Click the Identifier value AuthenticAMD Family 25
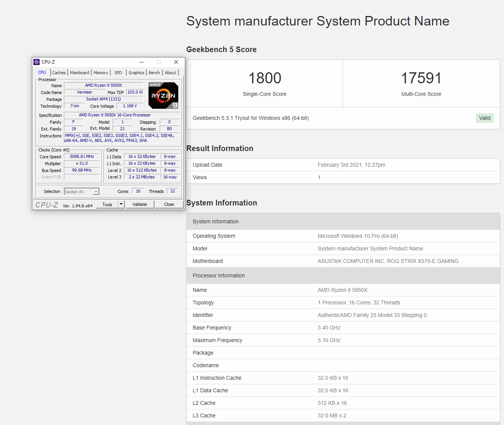 pos(372,315)
